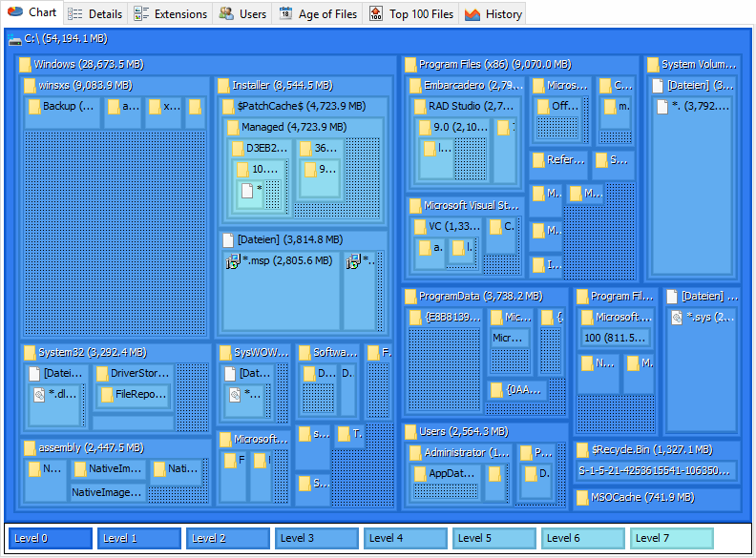Click the MSOCache folder icon
The height and width of the screenshot is (558, 756).
(x=582, y=498)
